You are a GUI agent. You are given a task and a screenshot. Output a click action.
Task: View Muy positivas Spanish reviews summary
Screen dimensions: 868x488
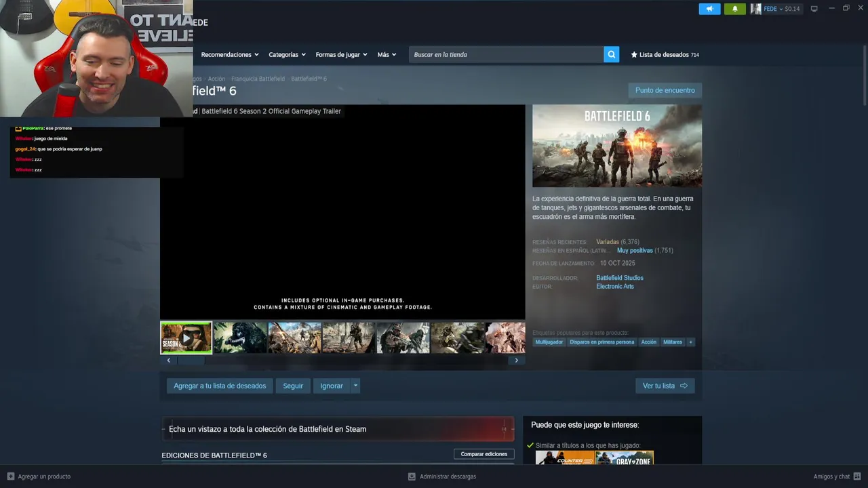pyautogui.click(x=635, y=251)
